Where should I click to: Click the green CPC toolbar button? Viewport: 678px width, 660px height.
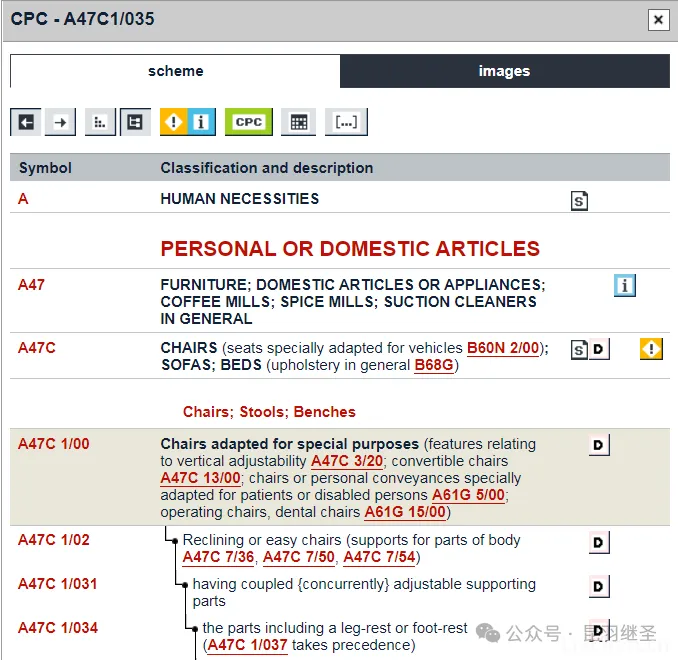point(248,122)
